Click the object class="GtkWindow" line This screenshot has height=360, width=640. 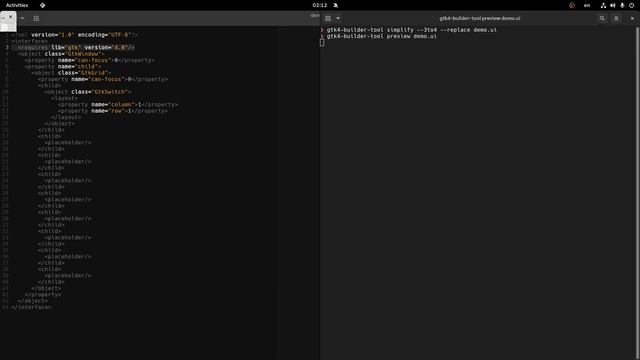point(61,54)
